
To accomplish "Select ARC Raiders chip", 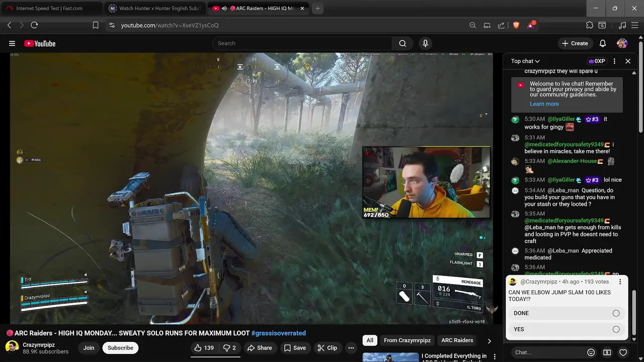I will 457,340.
